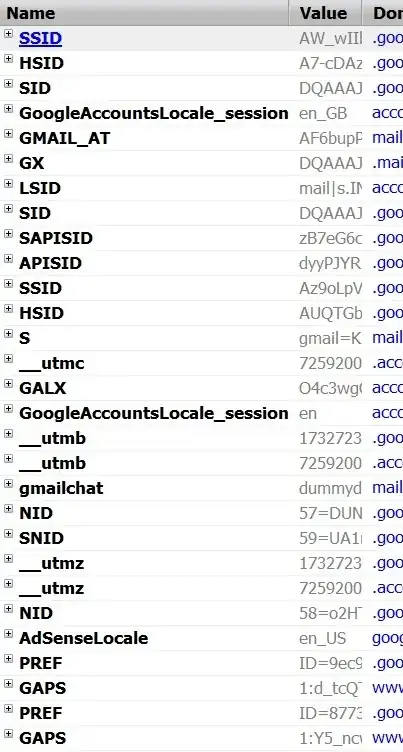The height and width of the screenshot is (752, 403).
Task: Select the SNID cookie name
Action: [x=41, y=538]
